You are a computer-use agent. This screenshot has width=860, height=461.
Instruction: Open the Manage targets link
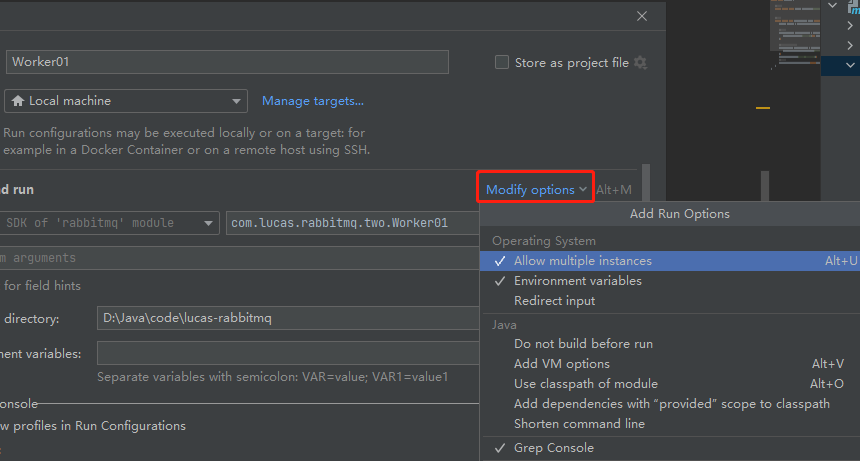click(312, 101)
